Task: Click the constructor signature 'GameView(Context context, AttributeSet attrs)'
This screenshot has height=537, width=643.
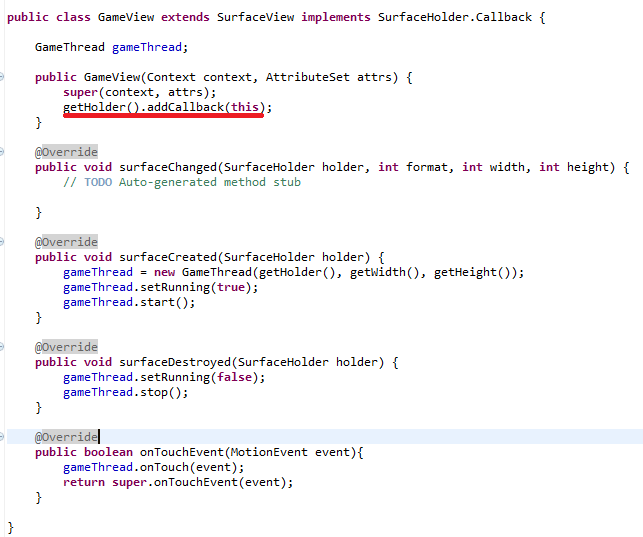Action: tap(241, 77)
